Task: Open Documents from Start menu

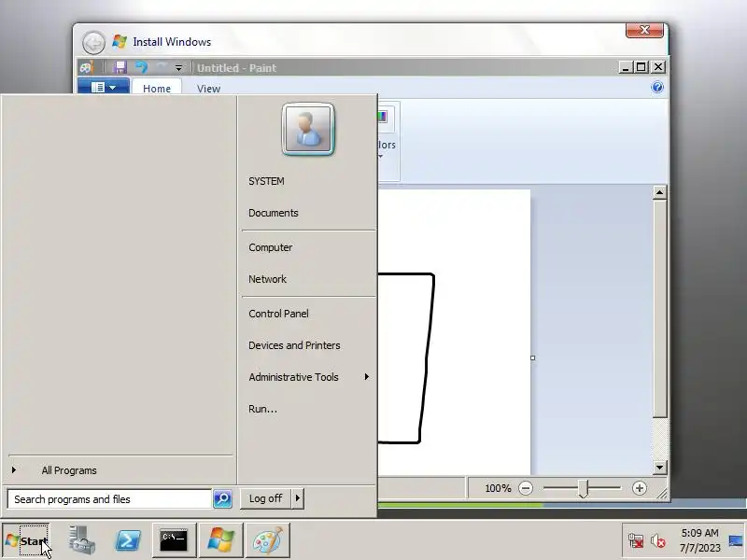Action: click(274, 213)
